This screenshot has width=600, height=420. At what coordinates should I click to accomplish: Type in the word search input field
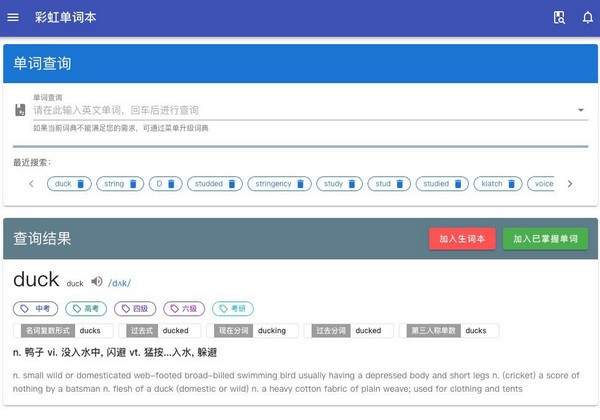point(300,110)
